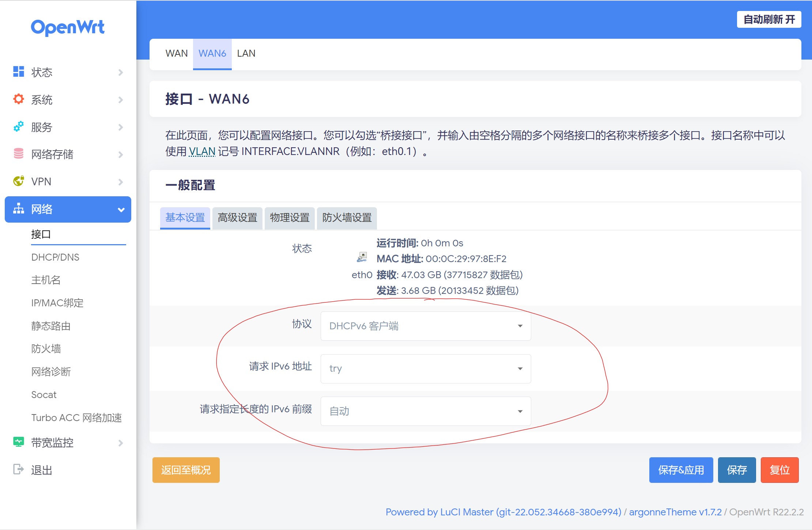Expand the 状态 sidebar menu chevron

click(121, 72)
